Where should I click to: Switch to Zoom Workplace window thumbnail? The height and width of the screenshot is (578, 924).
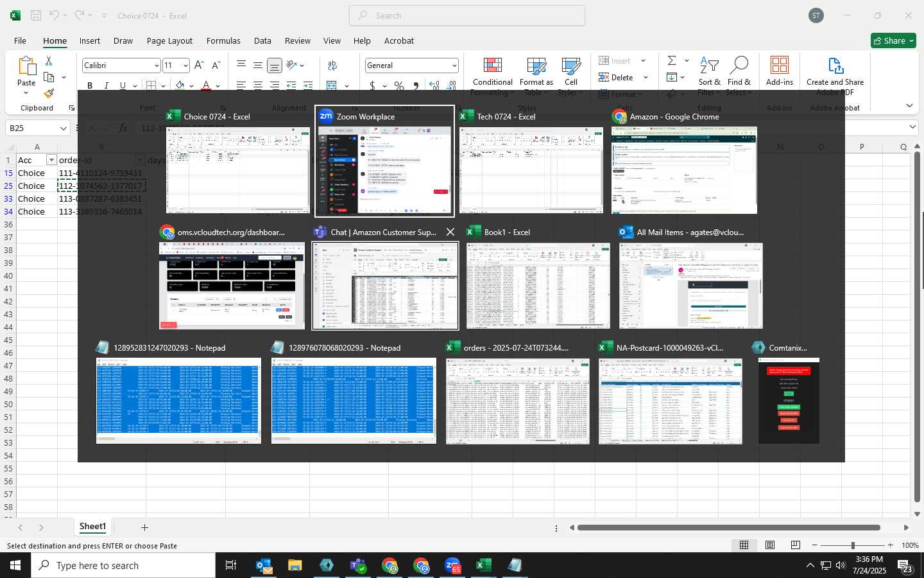pyautogui.click(x=384, y=161)
